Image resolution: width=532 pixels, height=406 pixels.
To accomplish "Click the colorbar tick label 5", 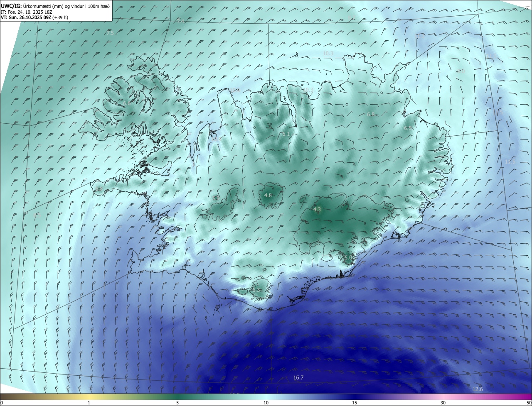I will coord(177,403).
